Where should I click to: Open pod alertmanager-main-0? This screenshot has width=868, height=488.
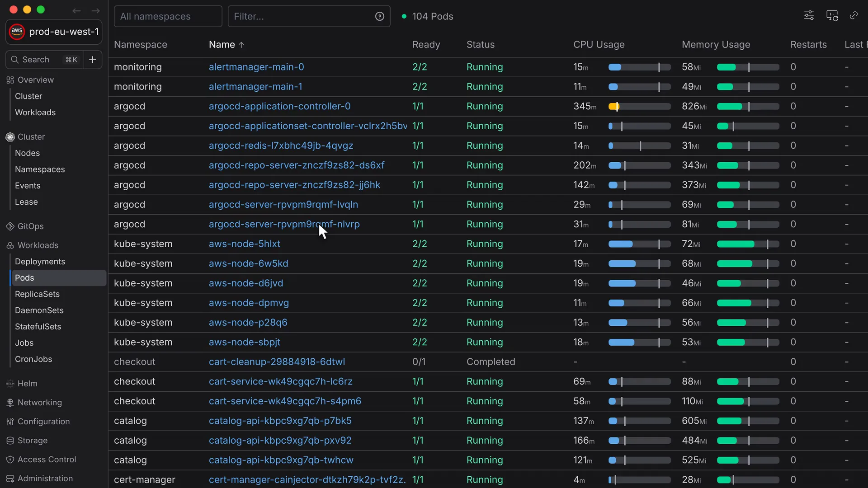(256, 67)
